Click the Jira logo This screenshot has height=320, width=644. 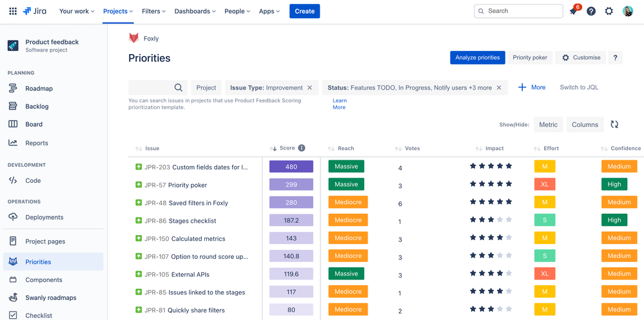(x=35, y=11)
